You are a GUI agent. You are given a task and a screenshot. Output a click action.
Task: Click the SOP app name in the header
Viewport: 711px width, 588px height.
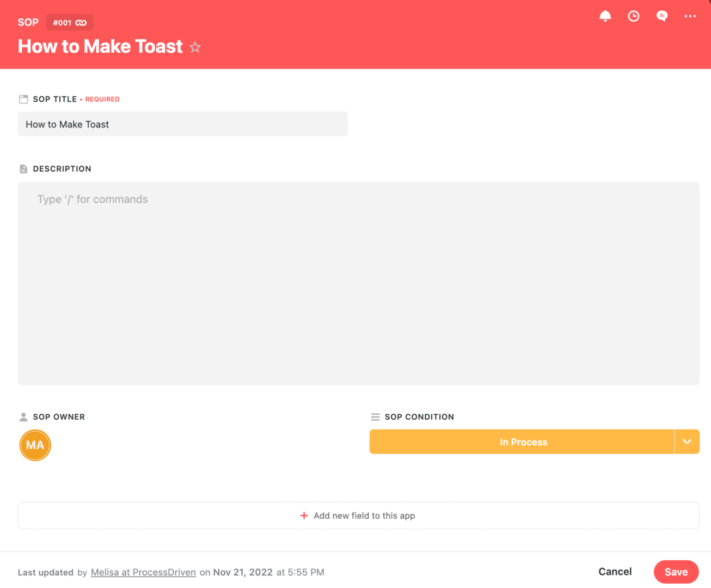point(28,22)
